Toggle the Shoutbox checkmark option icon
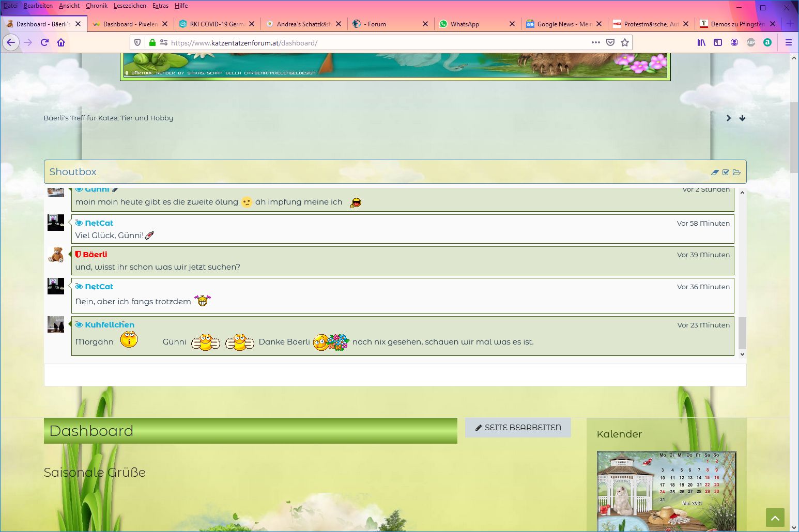Image resolution: width=799 pixels, height=532 pixels. click(x=726, y=173)
